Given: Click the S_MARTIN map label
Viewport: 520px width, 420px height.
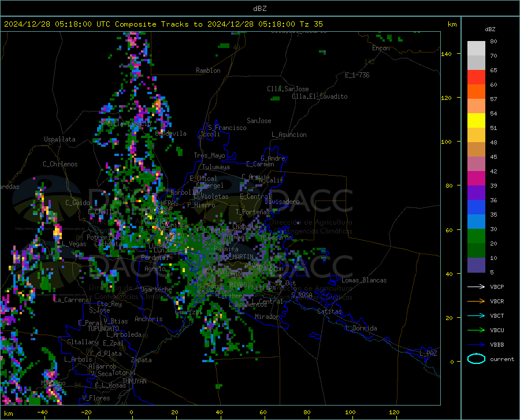Looking at the screenshot, I should (x=239, y=257).
